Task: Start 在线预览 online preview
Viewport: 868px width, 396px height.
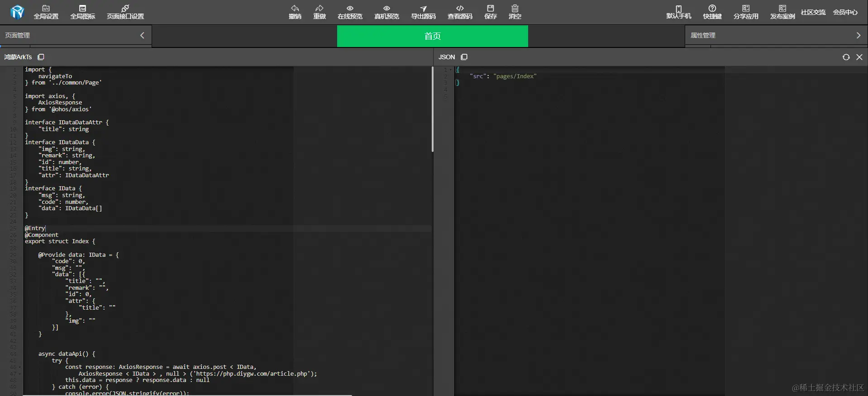Action: click(x=350, y=12)
